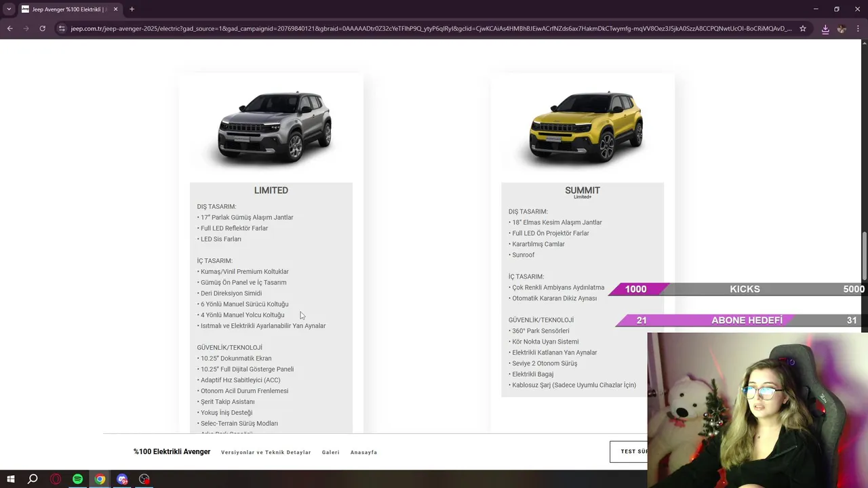This screenshot has width=868, height=488.
Task: Reload the Jeep Avenger page
Action: tap(42, 28)
